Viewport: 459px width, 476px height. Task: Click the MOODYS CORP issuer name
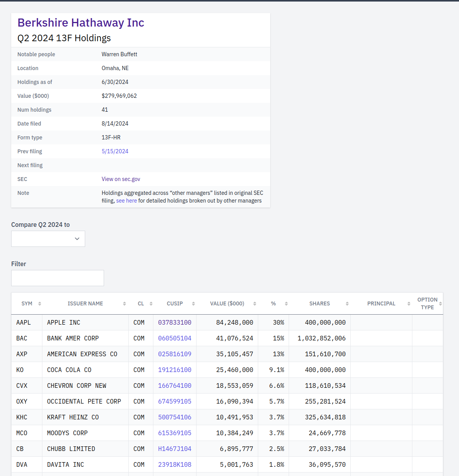coord(67,433)
